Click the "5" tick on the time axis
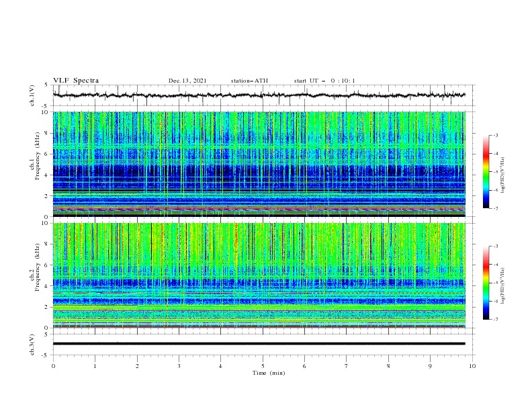The width and height of the screenshot is (532, 411). click(263, 366)
